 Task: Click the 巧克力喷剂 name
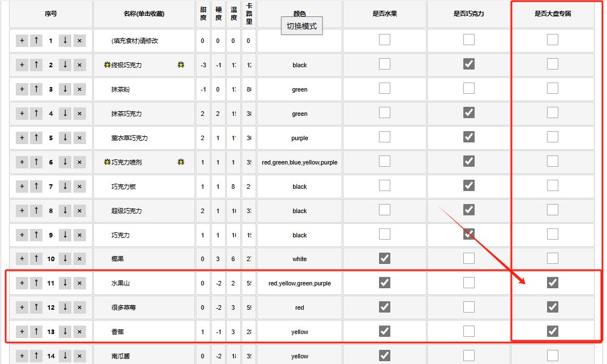click(x=126, y=162)
